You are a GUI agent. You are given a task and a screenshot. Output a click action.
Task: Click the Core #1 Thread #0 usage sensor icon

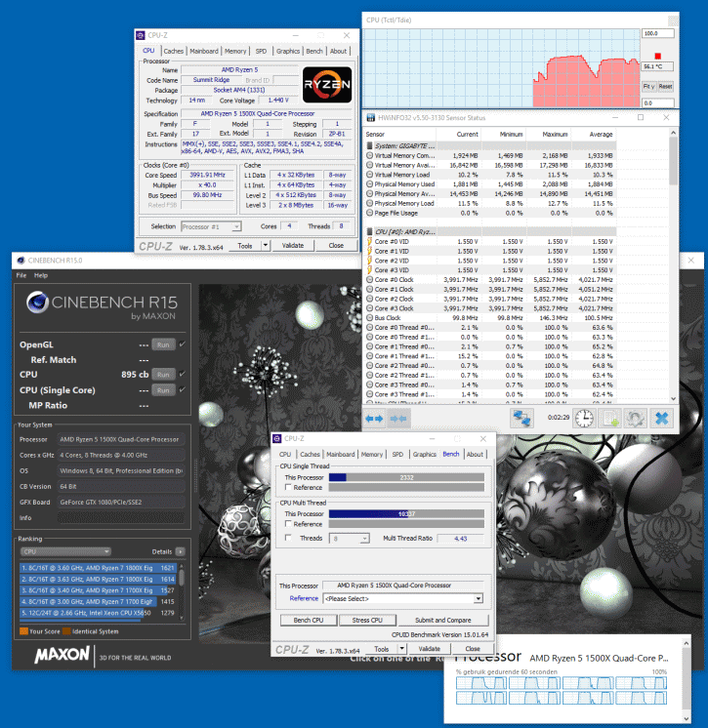pos(370,346)
